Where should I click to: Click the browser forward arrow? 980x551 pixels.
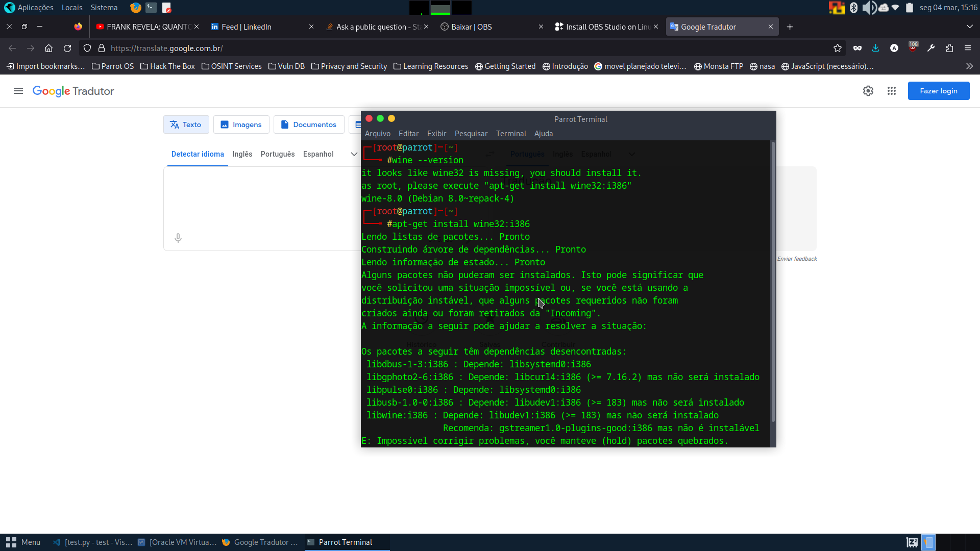(31, 48)
